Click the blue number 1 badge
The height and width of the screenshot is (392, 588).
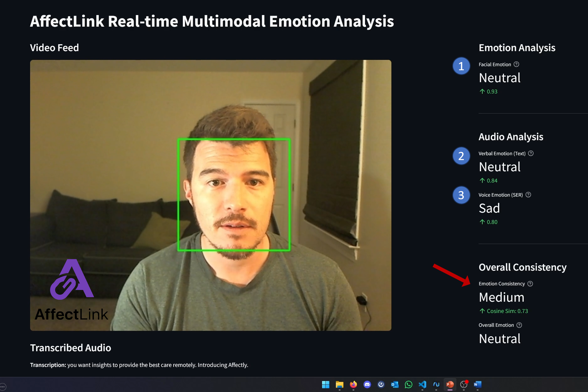(x=461, y=66)
